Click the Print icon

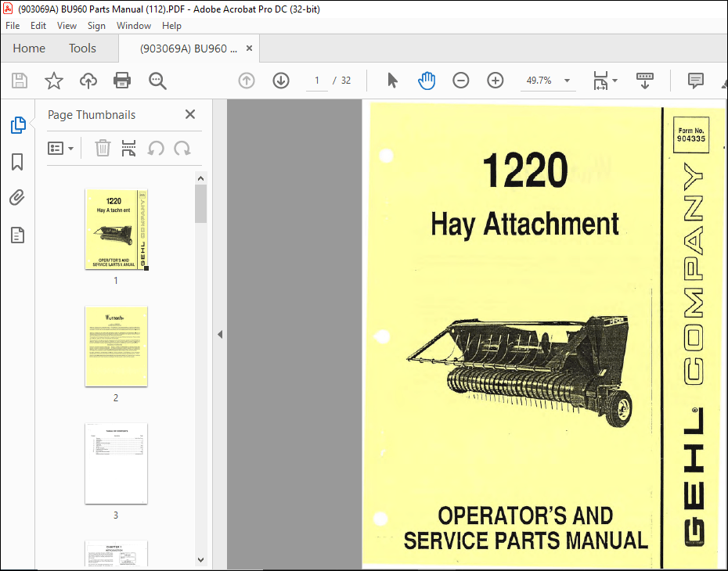point(123,81)
